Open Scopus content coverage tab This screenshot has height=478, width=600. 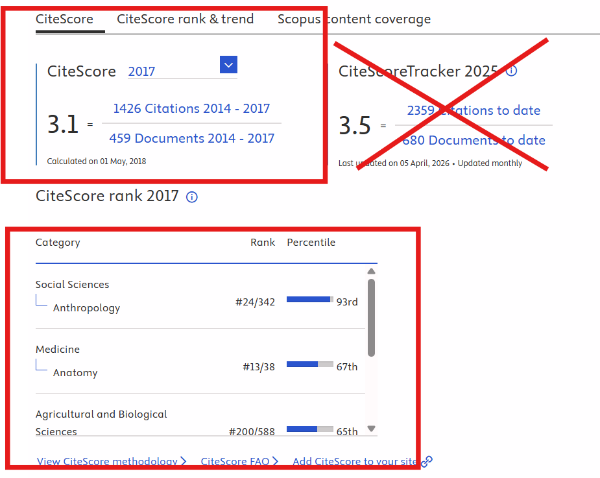[x=354, y=19]
